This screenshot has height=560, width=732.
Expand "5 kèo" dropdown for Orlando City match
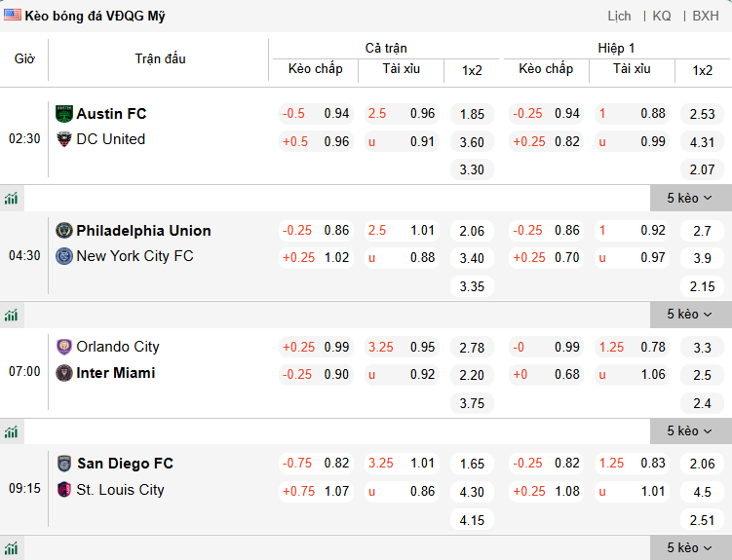[690, 431]
